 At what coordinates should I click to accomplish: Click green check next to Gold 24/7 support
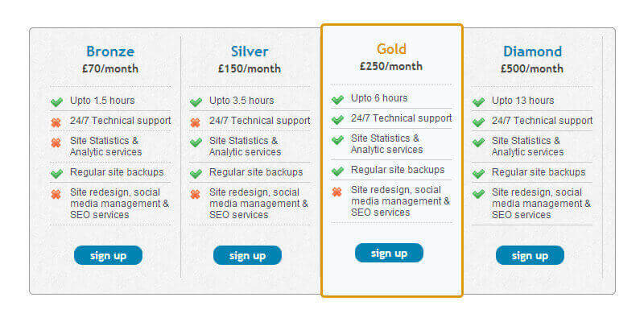point(337,120)
